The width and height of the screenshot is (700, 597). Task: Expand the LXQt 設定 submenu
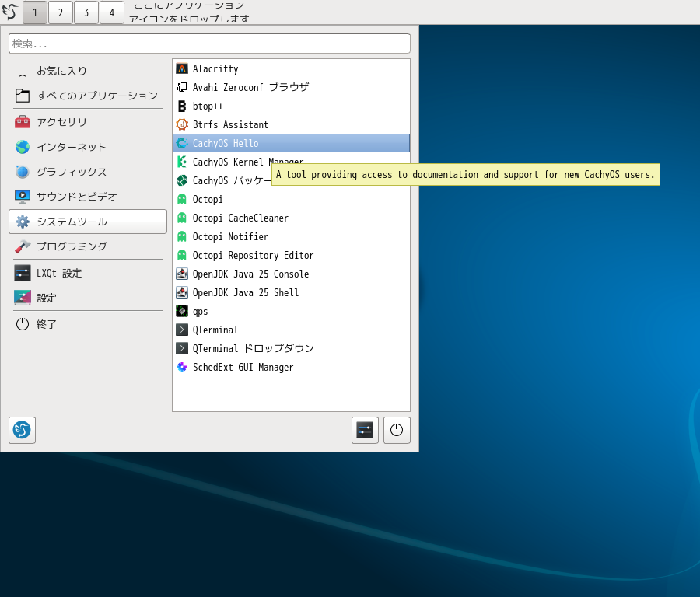pyautogui.click(x=59, y=273)
